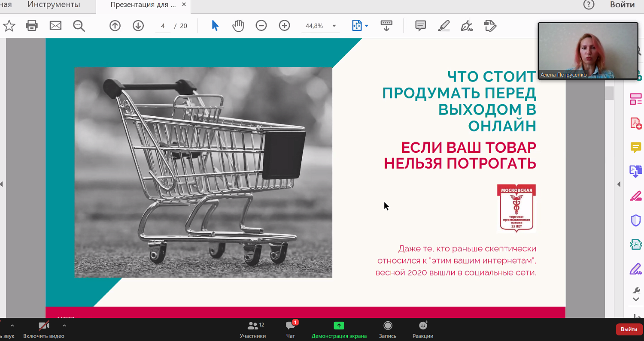This screenshot has width=644, height=341.
Task: Click Демонстрация экрана share button
Action: pyautogui.click(x=339, y=329)
